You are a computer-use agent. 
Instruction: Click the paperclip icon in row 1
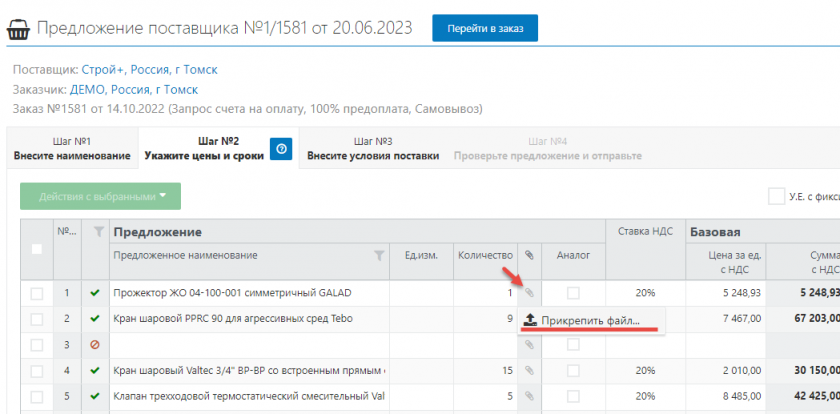530,293
